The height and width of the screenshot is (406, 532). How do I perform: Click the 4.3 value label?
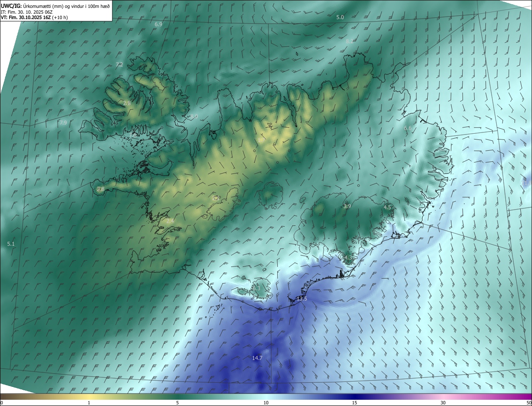(348, 258)
